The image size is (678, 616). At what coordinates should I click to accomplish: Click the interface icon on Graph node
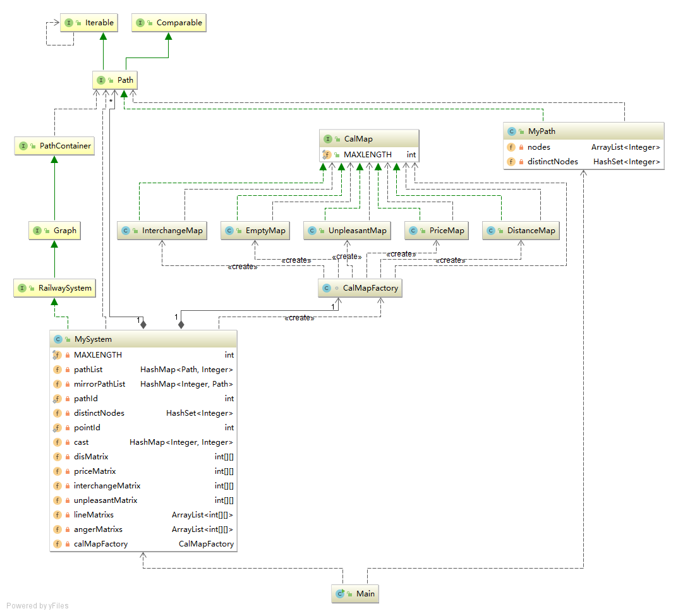(x=37, y=231)
